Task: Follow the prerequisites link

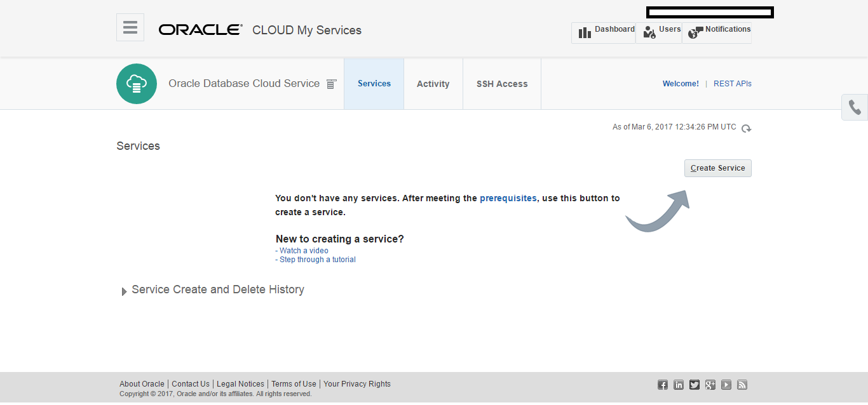Action: tap(508, 198)
